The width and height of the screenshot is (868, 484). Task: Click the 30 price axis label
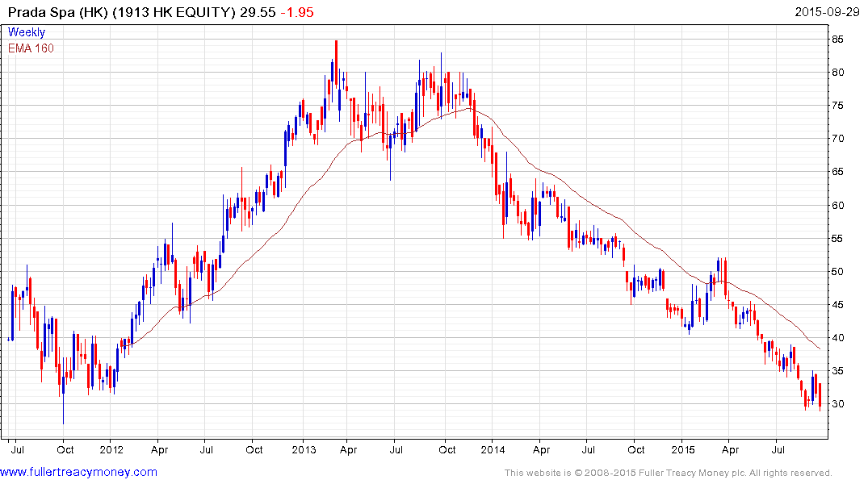tap(837, 404)
